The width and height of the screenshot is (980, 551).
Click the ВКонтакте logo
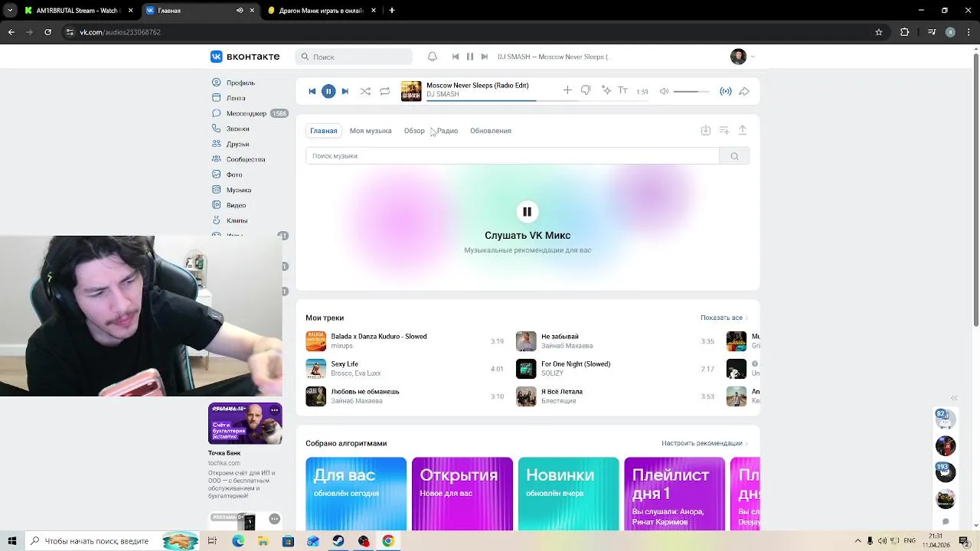(245, 57)
